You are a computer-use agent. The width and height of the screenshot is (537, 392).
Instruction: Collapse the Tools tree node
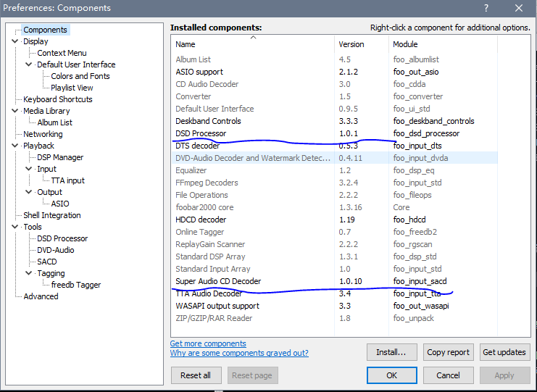tap(14, 227)
